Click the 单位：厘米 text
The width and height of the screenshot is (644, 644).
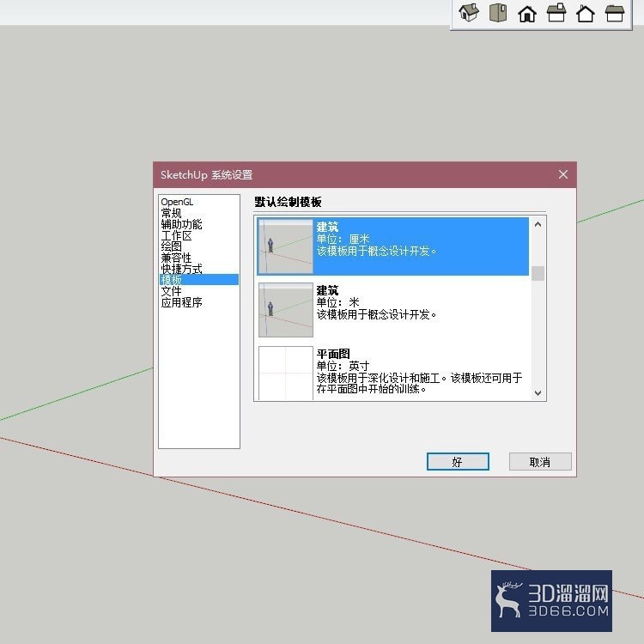343,239
